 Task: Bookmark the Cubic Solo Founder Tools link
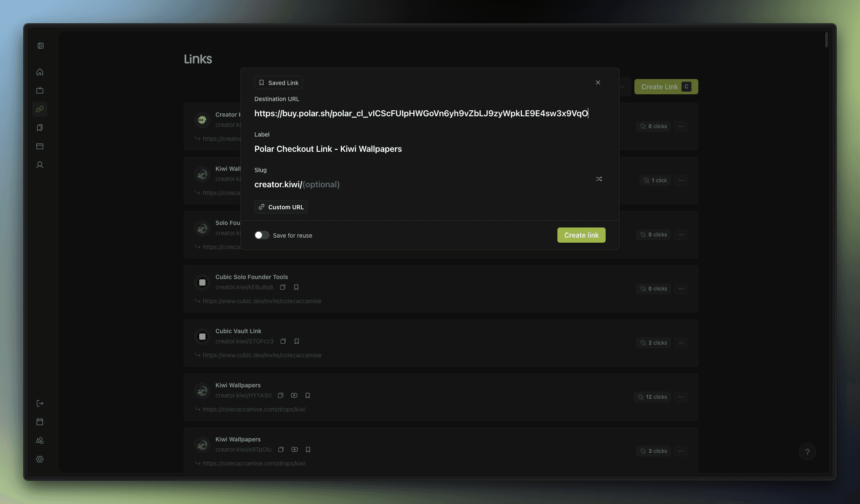(x=296, y=287)
